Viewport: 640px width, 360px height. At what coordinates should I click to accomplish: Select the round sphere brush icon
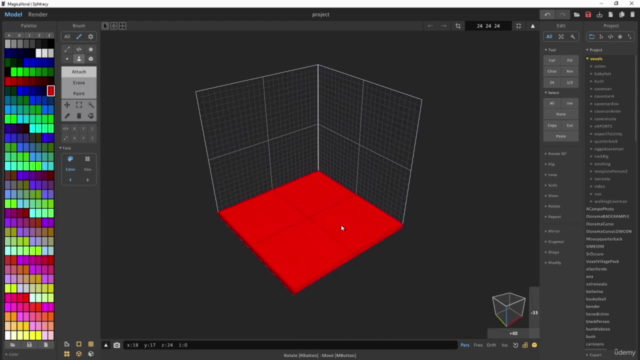[x=91, y=59]
